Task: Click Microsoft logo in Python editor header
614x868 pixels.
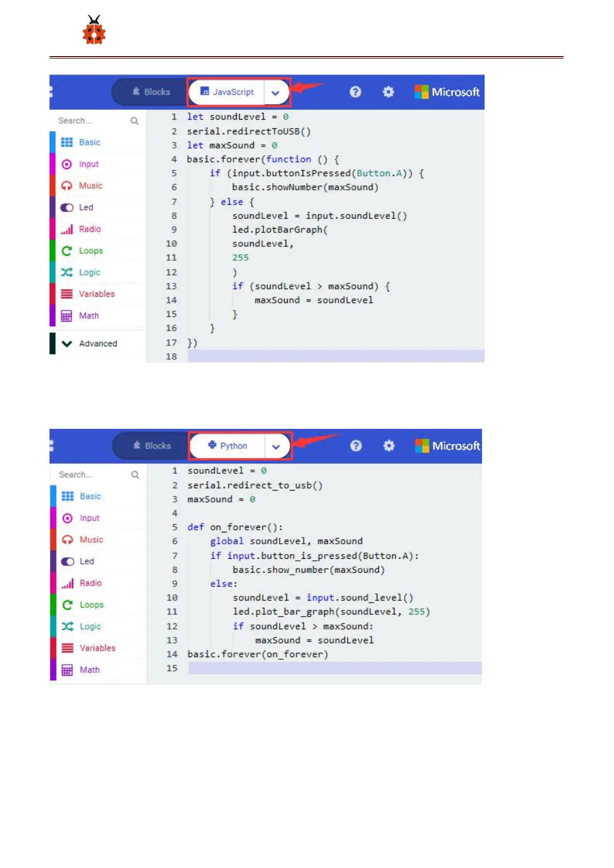Action: 447,446
